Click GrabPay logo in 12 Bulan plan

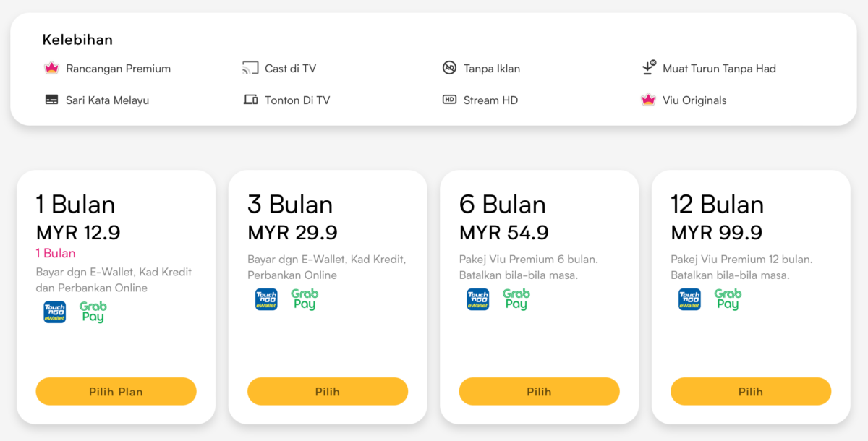pos(728,299)
